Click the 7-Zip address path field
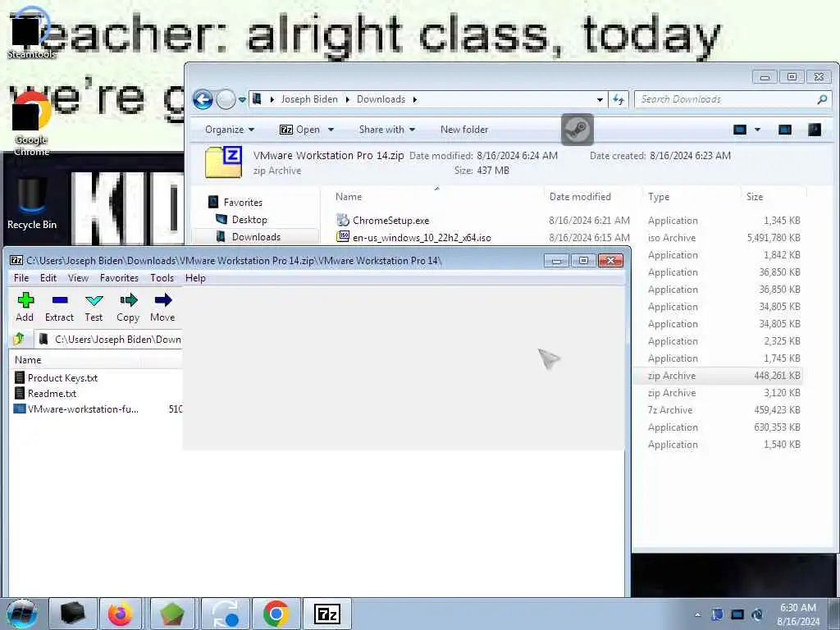 [x=110, y=339]
